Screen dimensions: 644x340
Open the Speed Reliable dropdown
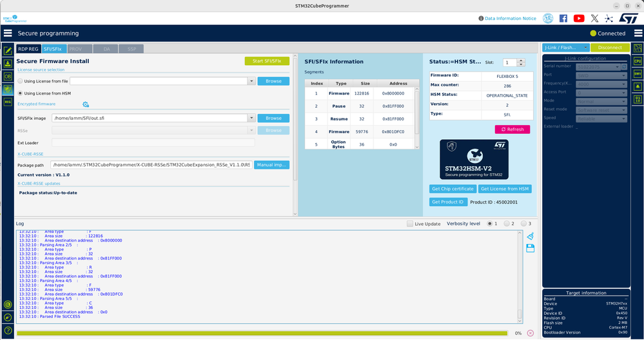click(x=601, y=118)
